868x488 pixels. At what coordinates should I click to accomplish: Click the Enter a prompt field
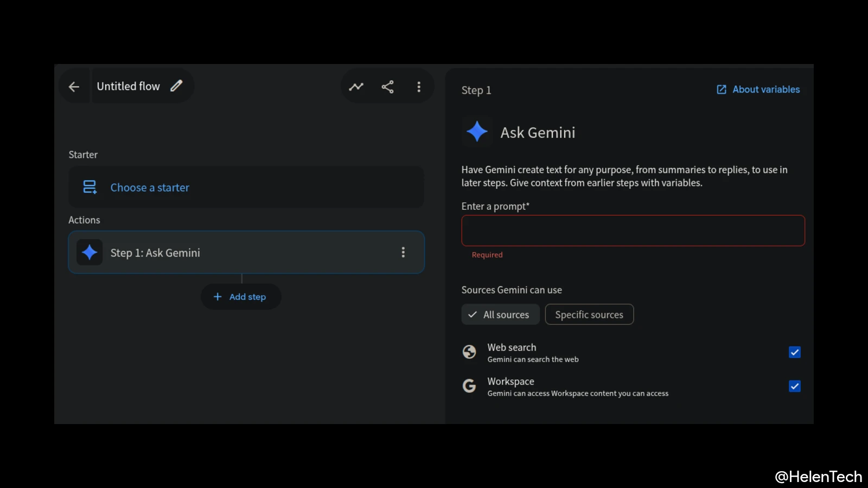click(x=633, y=231)
